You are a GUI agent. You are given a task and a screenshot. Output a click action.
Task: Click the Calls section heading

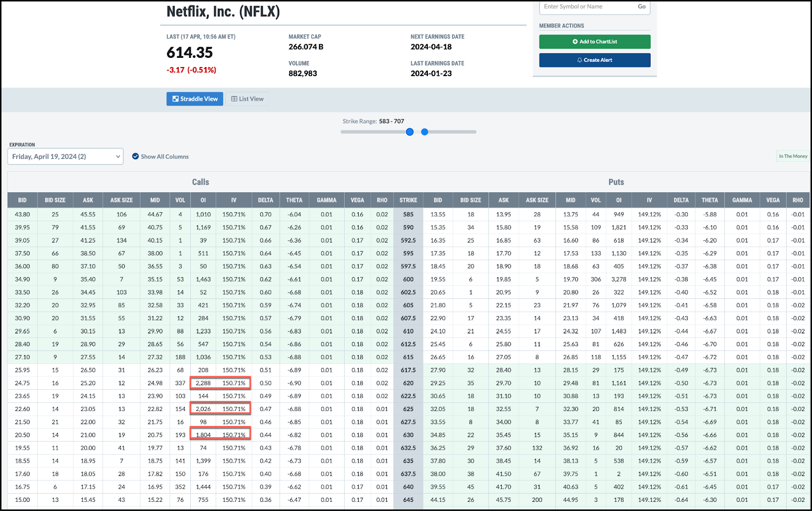pos(200,182)
